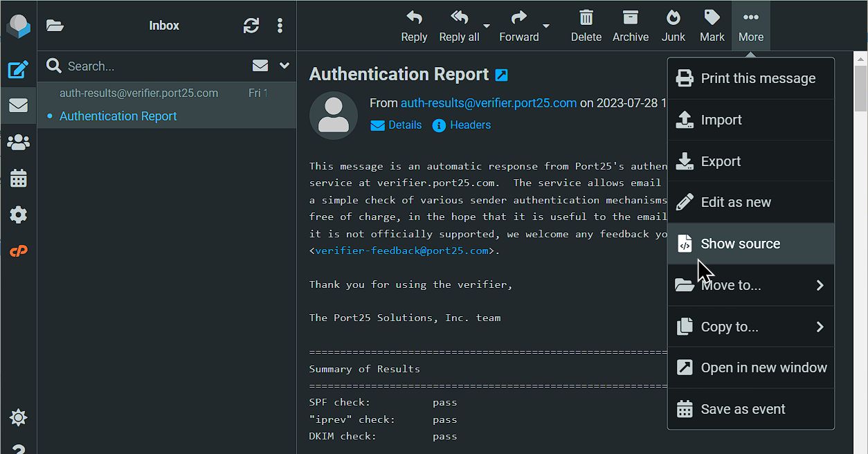Open the Mark tag menu

click(712, 26)
